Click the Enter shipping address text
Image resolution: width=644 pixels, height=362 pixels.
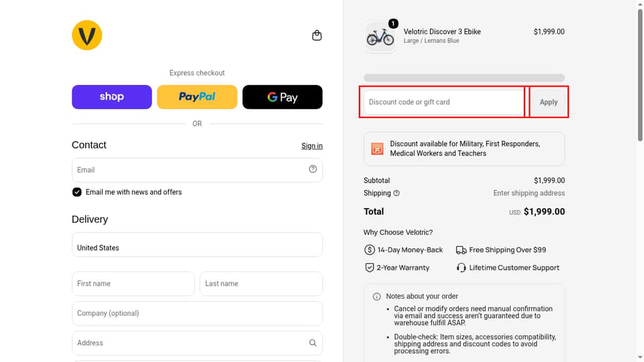click(529, 193)
